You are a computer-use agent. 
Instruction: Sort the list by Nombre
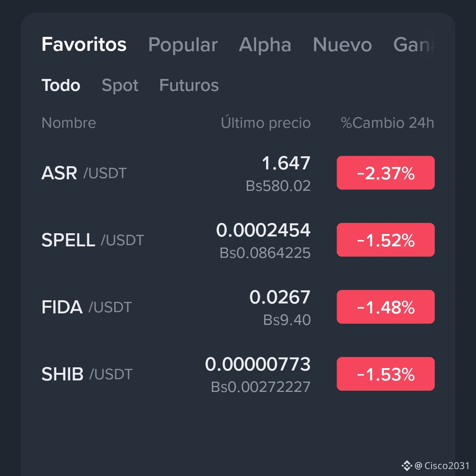(69, 123)
